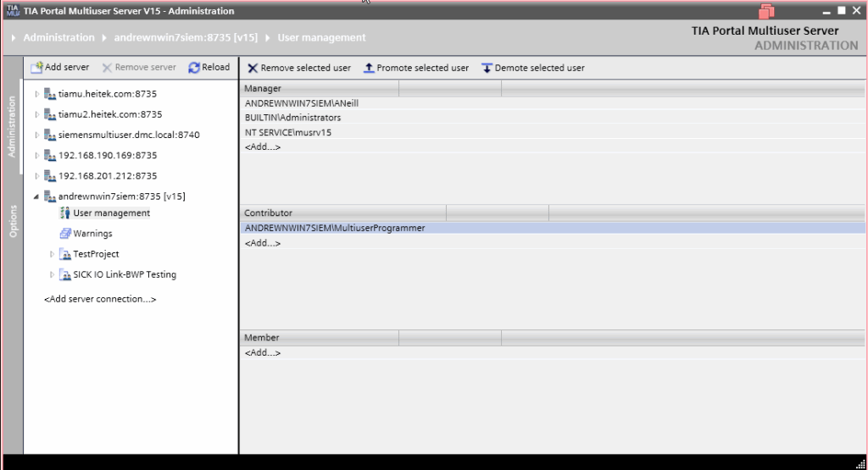Screen dimensions: 868x470
Task: Expand the 192.168.201.212:8735 server node
Action: pyautogui.click(x=37, y=176)
